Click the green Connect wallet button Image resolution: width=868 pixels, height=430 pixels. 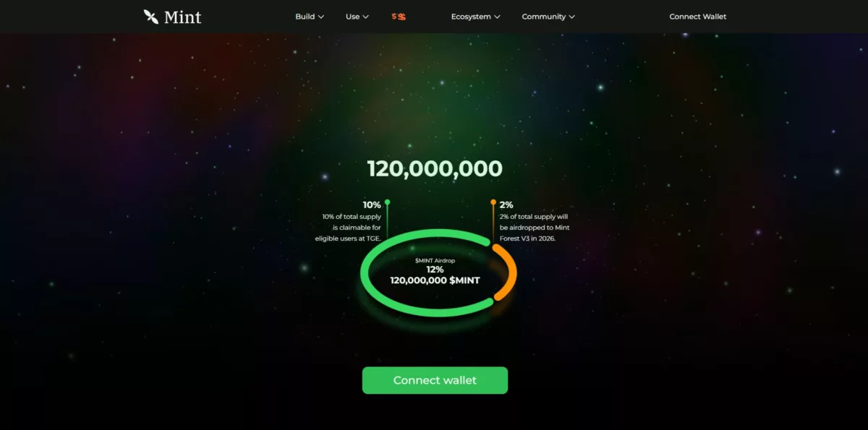point(435,380)
